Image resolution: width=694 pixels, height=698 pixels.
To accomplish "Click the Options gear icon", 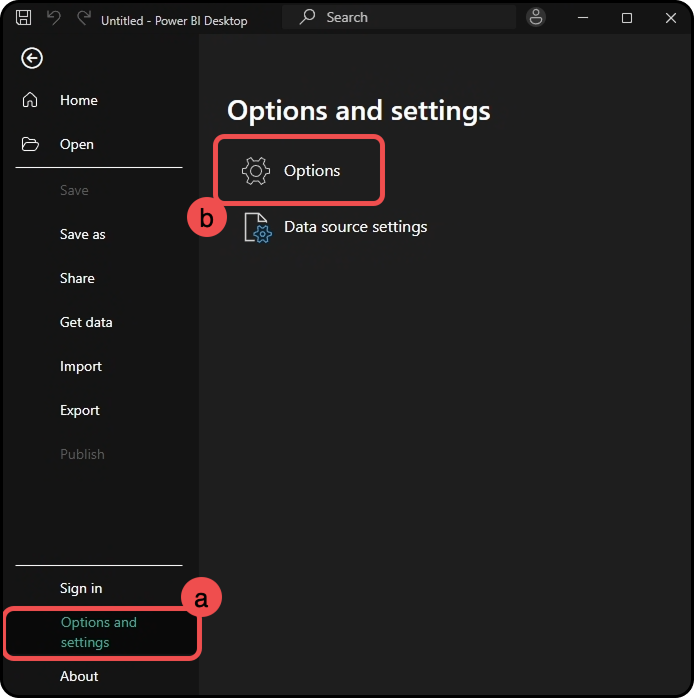I will pyautogui.click(x=256, y=170).
